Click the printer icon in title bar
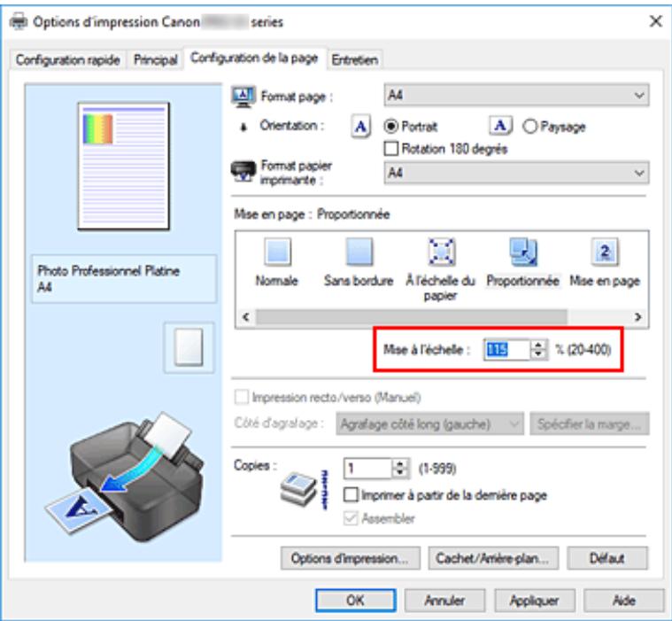 (x=19, y=21)
